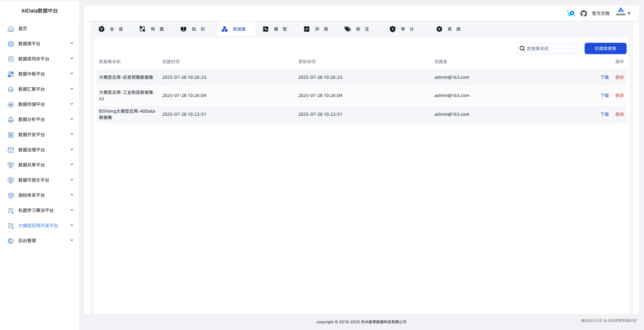
Task: Click the 评测 pulse icon
Action: (306, 29)
